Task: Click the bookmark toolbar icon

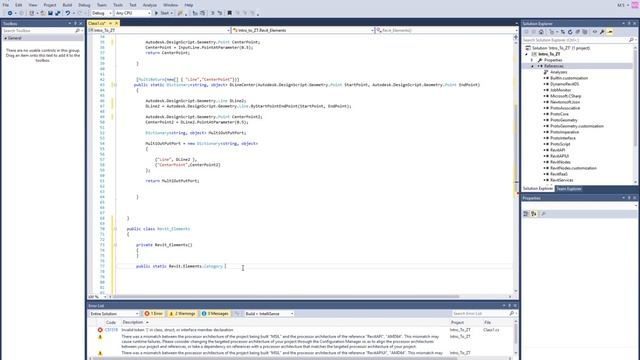Action: pos(229,13)
